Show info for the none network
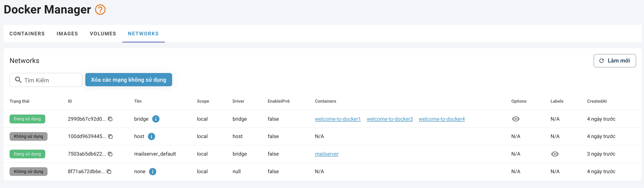Image resolution: width=644 pixels, height=188 pixels. click(x=153, y=171)
